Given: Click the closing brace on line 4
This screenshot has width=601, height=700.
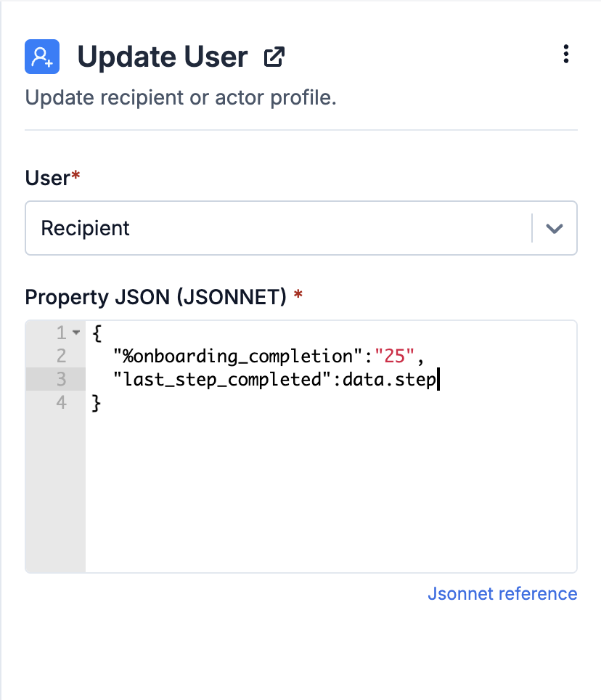Looking at the screenshot, I should (97, 403).
